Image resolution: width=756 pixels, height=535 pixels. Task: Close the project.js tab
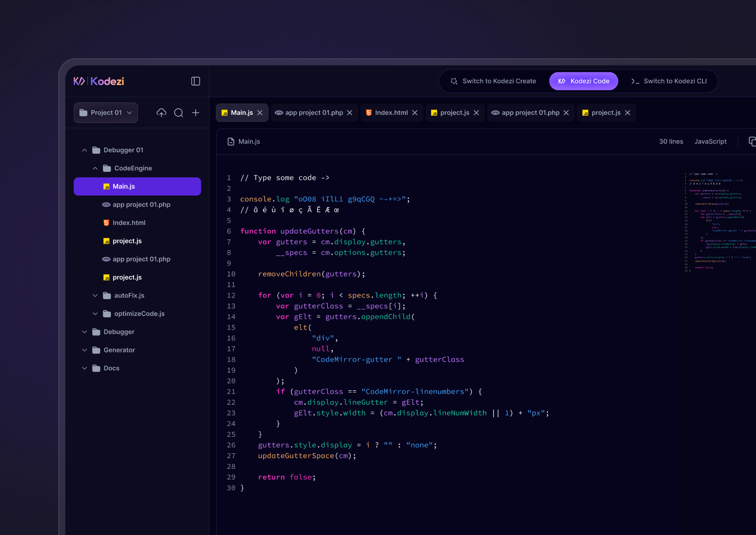click(x=476, y=113)
